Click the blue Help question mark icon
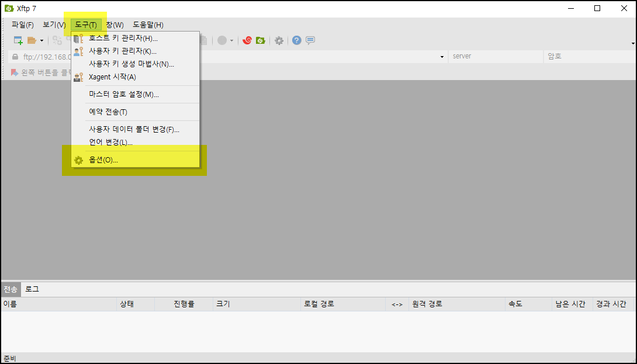Image resolution: width=637 pixels, height=364 pixels. pos(297,40)
